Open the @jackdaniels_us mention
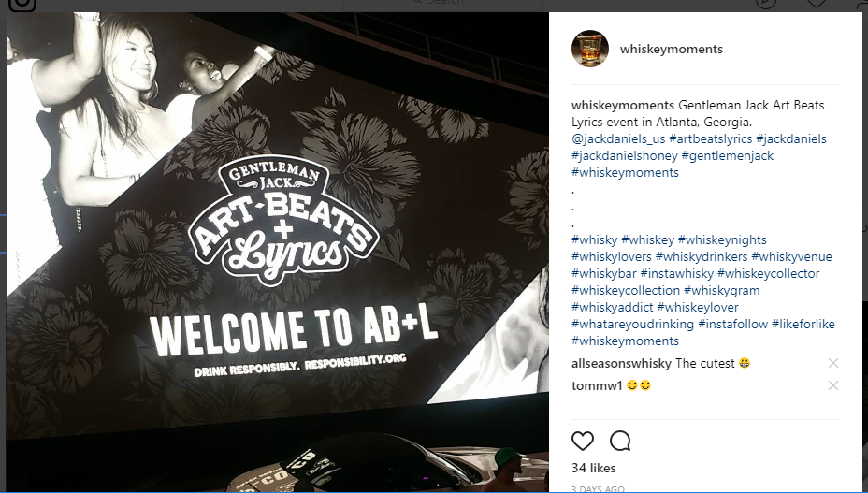The height and width of the screenshot is (493, 868). coord(618,139)
